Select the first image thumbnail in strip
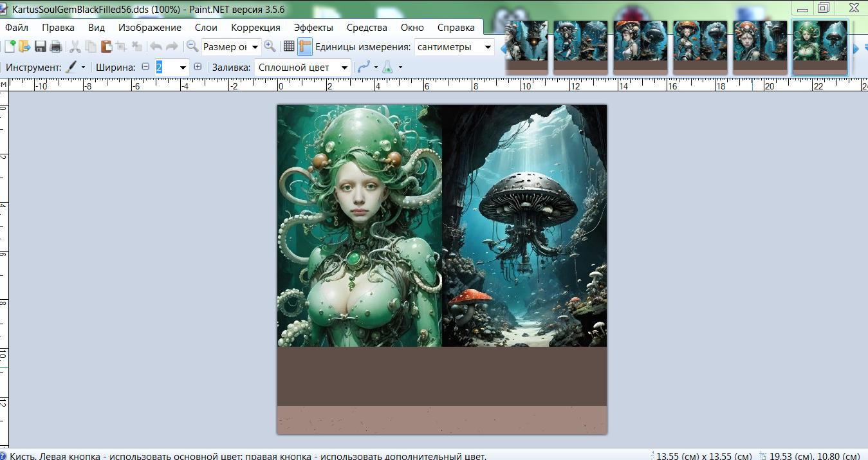This screenshot has height=460, width=868. (526, 47)
